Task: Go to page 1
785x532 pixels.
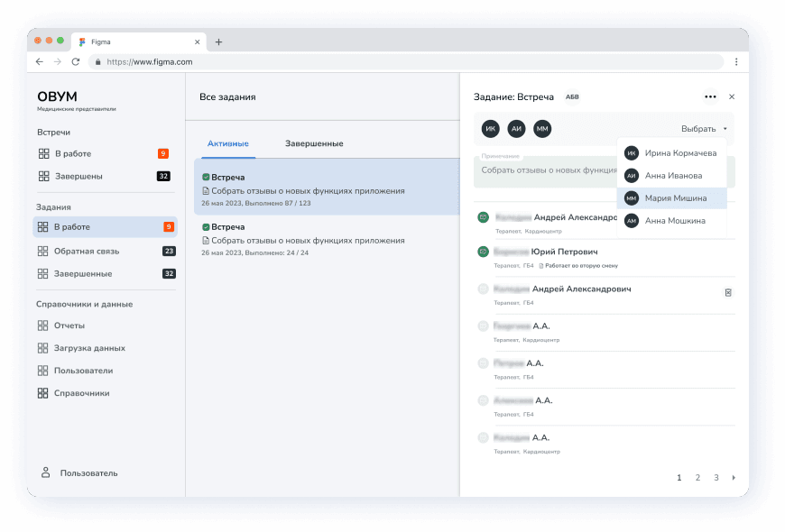Action: [x=679, y=478]
